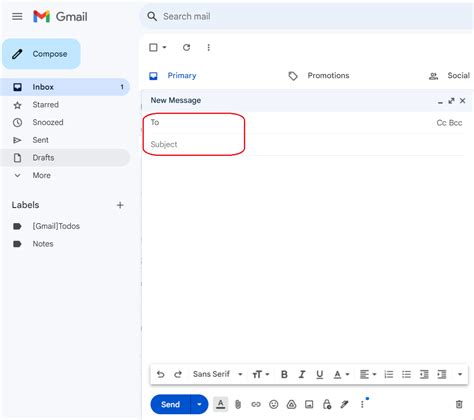
Task: Expand the More folders list
Action: click(65, 175)
